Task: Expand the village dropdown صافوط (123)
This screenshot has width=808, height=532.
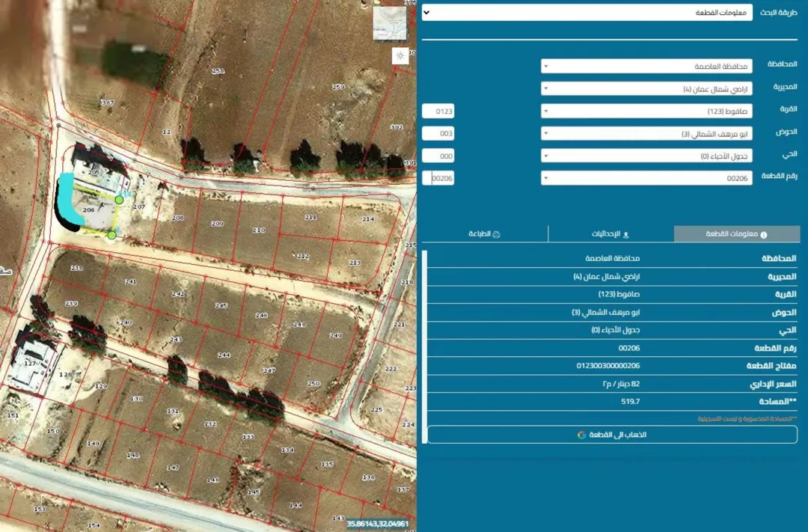Action: (646, 111)
